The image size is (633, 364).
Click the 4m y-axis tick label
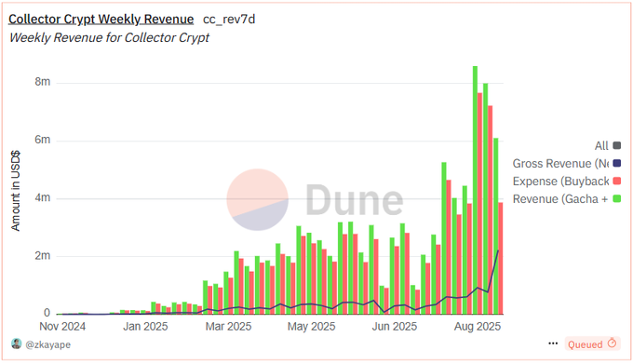pos(43,197)
